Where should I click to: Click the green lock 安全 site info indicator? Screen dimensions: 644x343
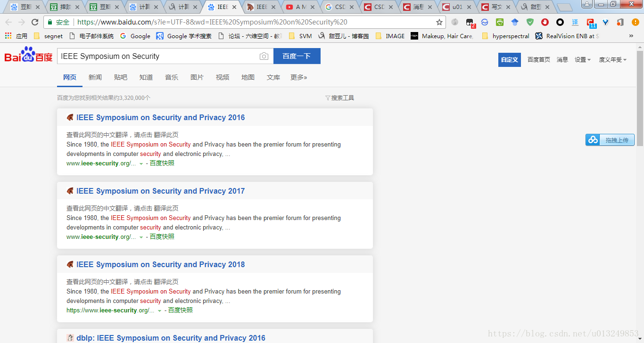coord(58,22)
